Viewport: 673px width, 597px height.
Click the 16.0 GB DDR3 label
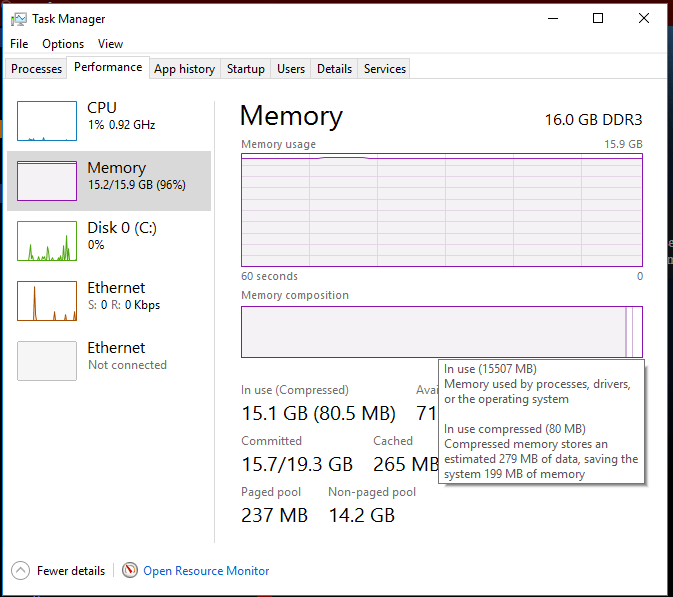pos(593,120)
